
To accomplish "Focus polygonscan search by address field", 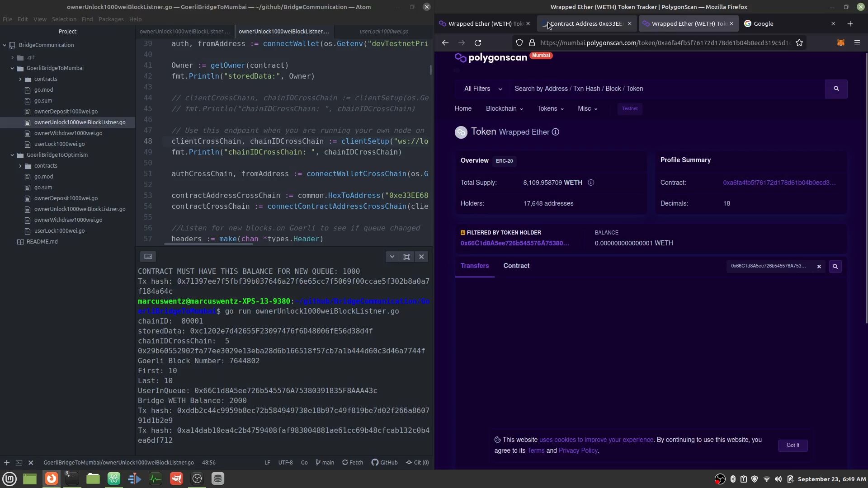I will [667, 89].
